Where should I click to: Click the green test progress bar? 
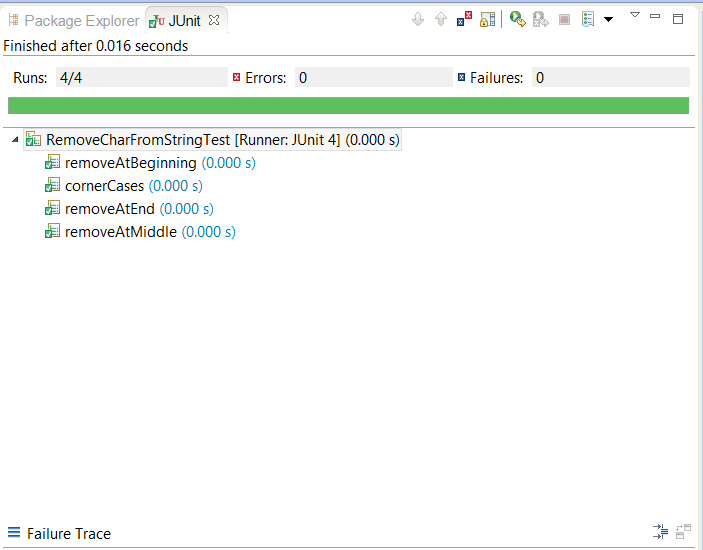pyautogui.click(x=348, y=106)
